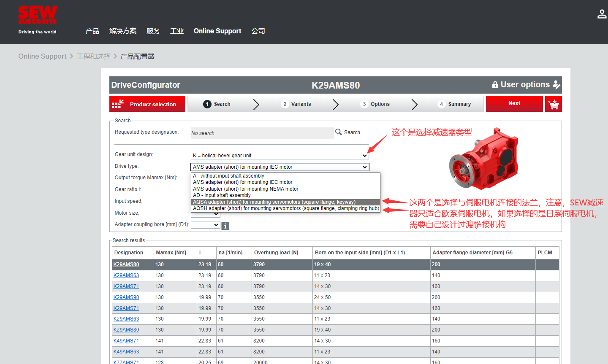Go to step 4 Summary tab
The width and height of the screenshot is (608, 364).
point(454,104)
